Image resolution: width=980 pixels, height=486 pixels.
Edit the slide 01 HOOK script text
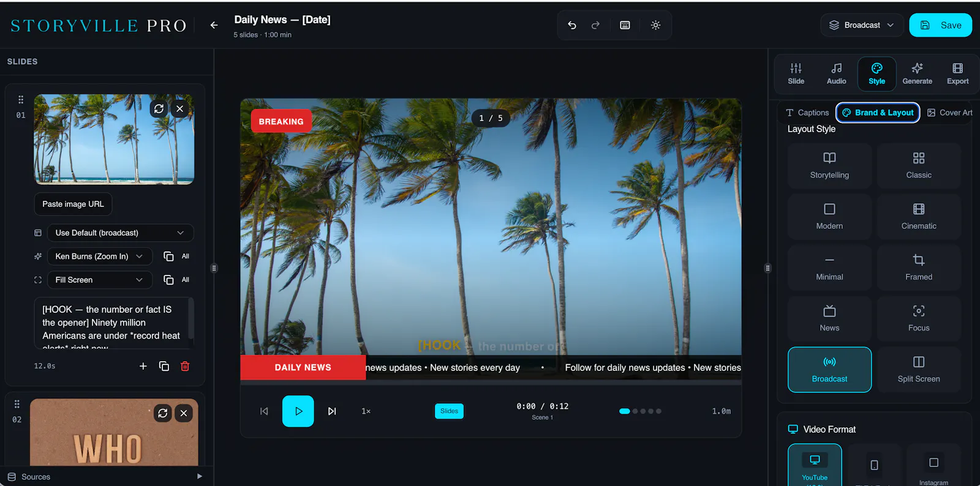coord(114,323)
